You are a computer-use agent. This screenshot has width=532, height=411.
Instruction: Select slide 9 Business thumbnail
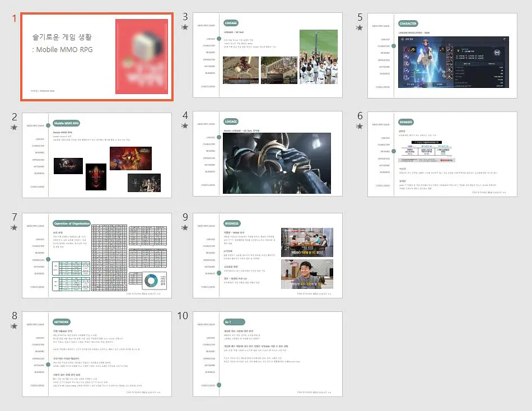(x=268, y=255)
